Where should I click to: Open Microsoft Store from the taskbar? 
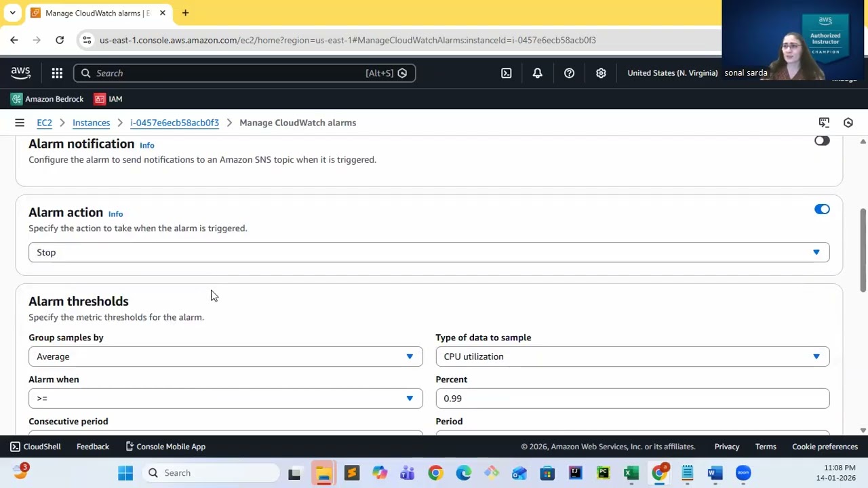coord(547,473)
